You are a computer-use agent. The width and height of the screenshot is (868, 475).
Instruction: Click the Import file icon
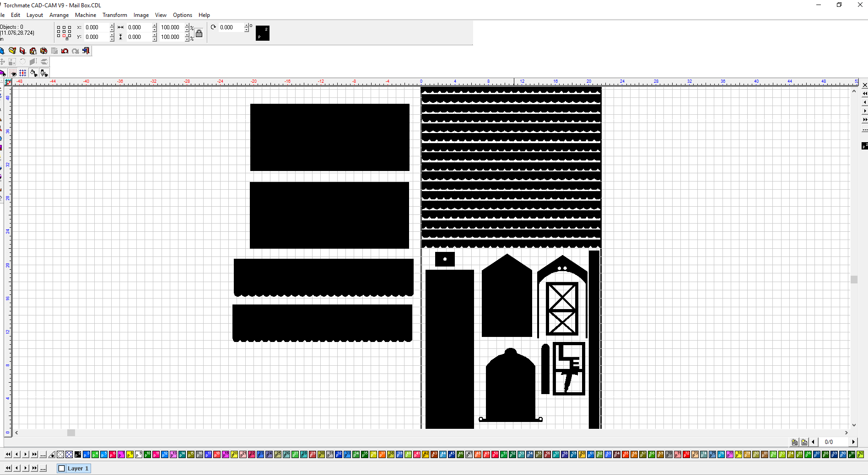click(x=33, y=51)
